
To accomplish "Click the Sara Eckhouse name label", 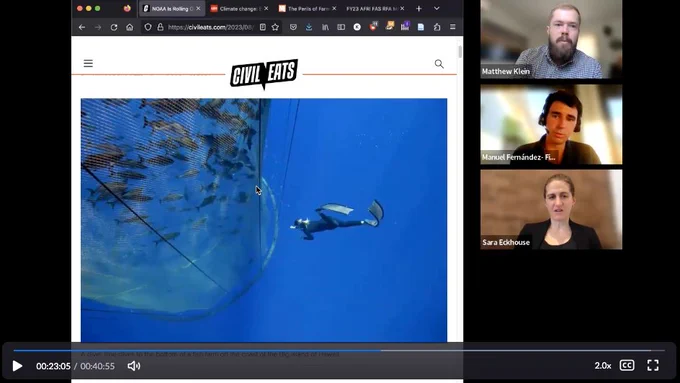I will pos(506,242).
